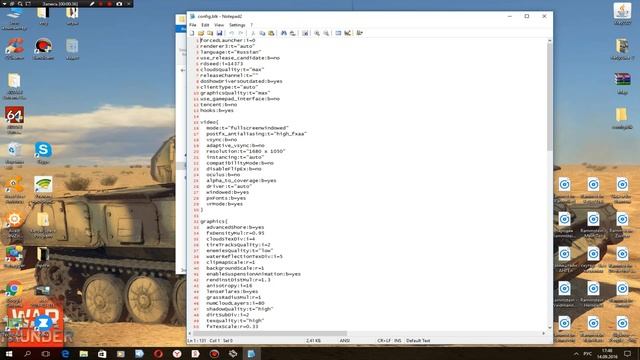Click the Cut scissors icon in toolbar

pyautogui.click(x=253, y=33)
